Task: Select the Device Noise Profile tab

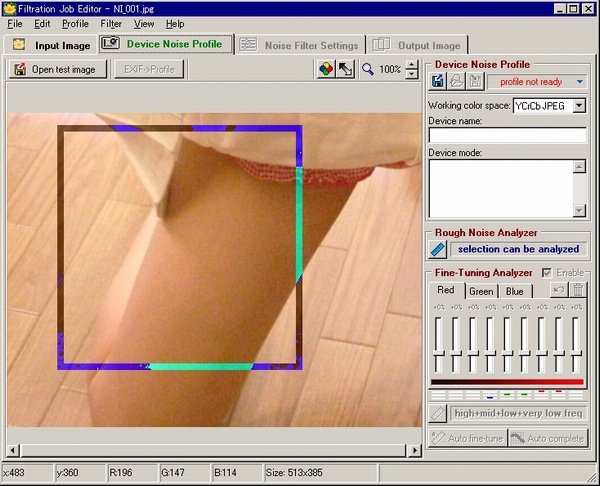Action: click(x=166, y=44)
